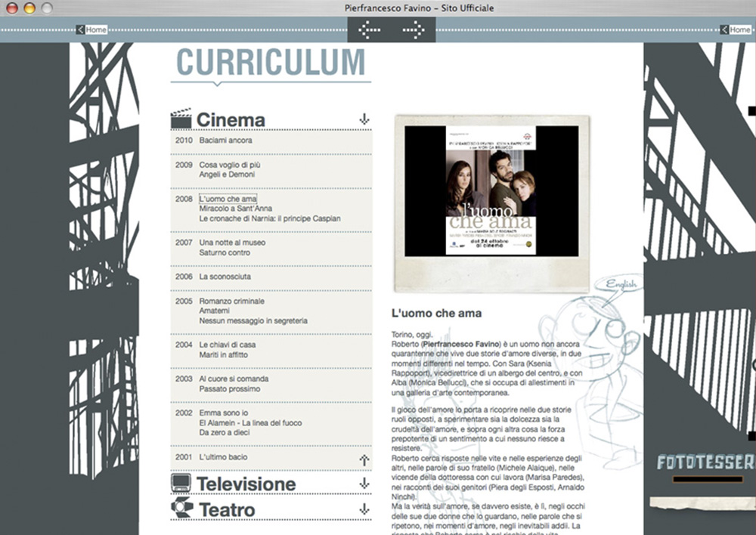Select the film Una notte al museo
Viewport: 756px width, 535px height.
click(x=232, y=243)
